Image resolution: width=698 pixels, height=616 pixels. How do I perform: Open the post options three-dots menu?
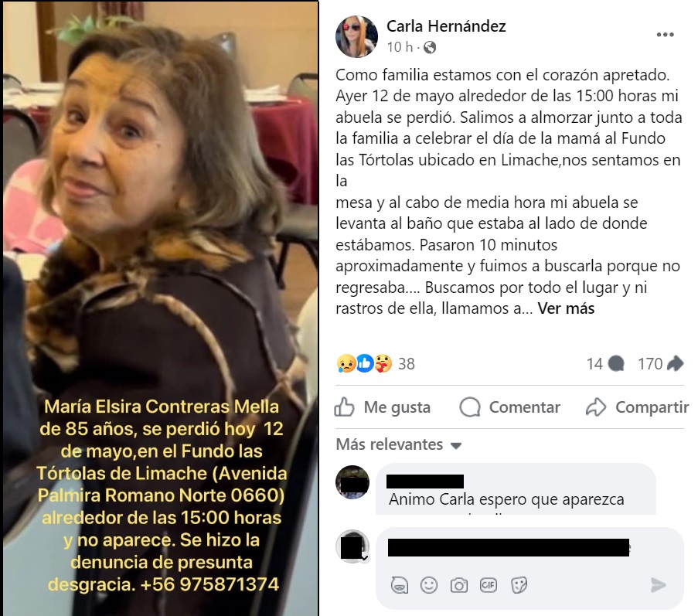(x=665, y=35)
